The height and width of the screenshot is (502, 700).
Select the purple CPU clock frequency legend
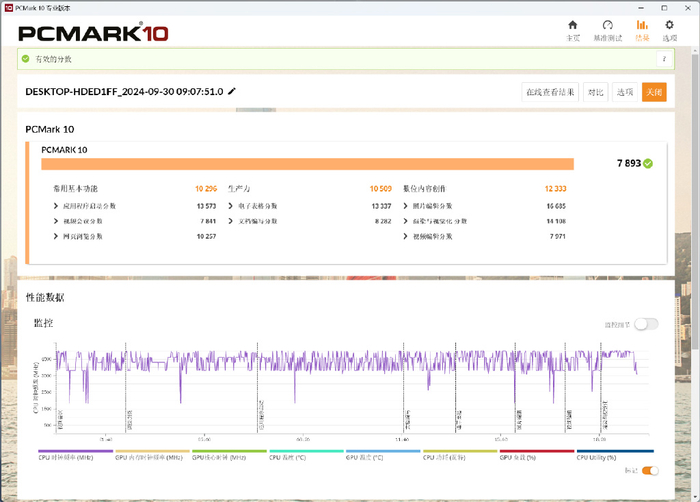click(x=75, y=455)
